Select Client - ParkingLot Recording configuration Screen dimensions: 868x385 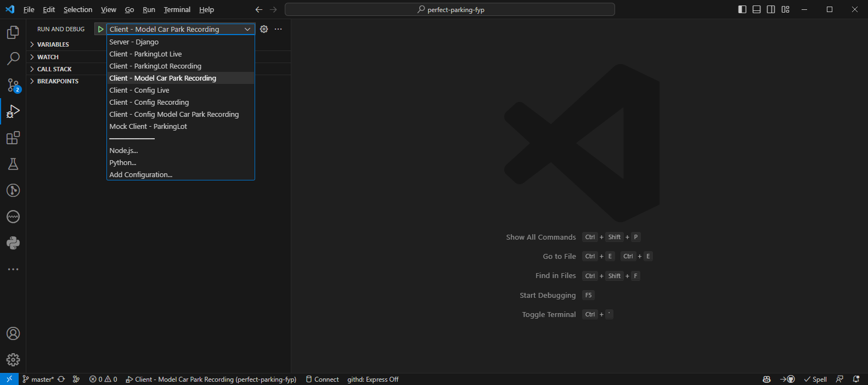(x=181, y=66)
